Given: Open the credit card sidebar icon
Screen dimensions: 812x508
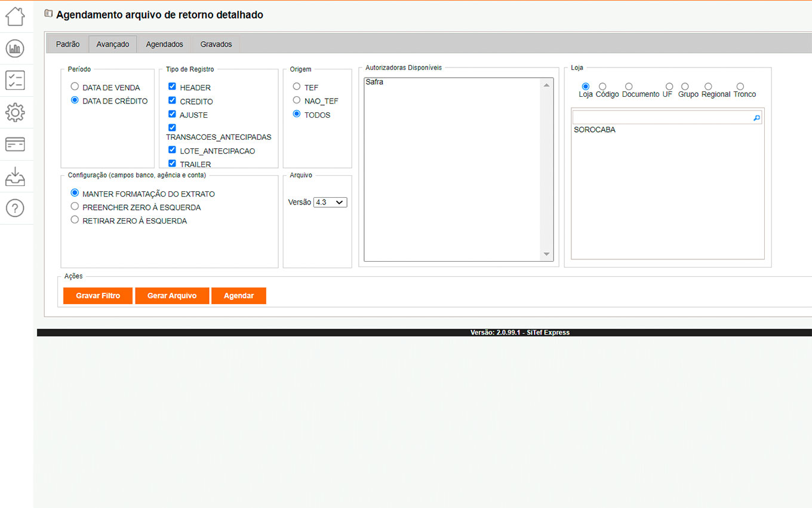Looking at the screenshot, I should click(15, 144).
